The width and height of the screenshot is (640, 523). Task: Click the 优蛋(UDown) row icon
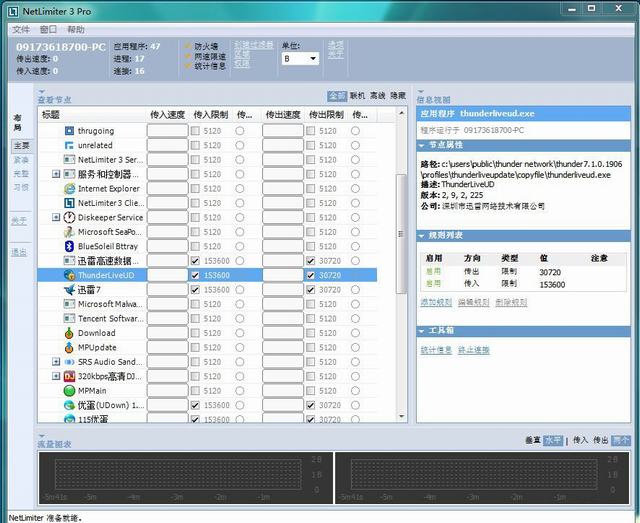coord(69,405)
